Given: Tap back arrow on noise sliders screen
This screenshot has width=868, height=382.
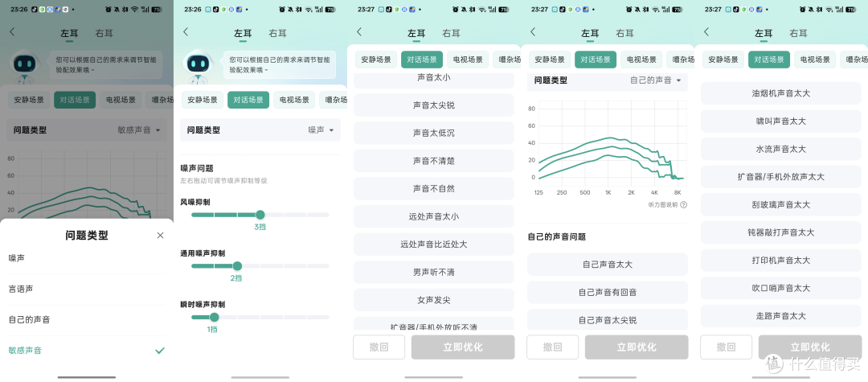Looking at the screenshot, I should 186,32.
